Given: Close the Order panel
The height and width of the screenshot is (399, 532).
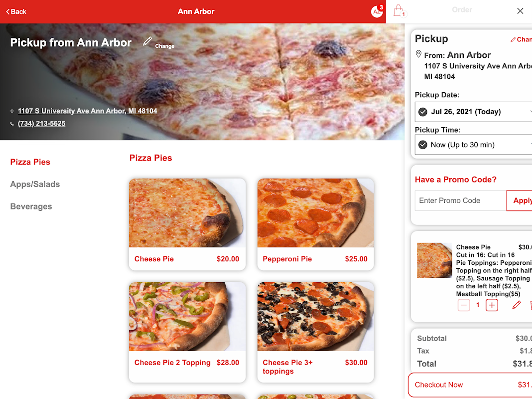Looking at the screenshot, I should coord(520,11).
